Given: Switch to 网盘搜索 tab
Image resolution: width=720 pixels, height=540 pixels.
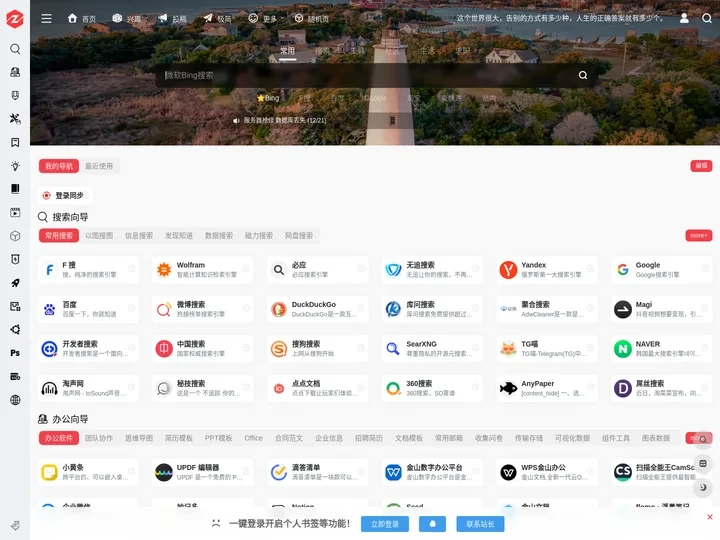Looking at the screenshot, I should [x=298, y=236].
